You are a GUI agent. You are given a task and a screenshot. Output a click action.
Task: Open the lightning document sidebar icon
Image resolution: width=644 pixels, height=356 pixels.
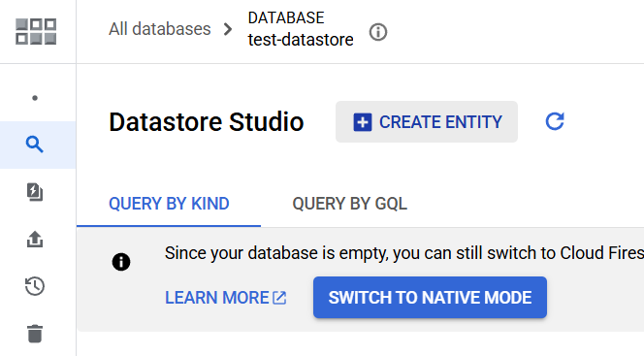(x=35, y=192)
